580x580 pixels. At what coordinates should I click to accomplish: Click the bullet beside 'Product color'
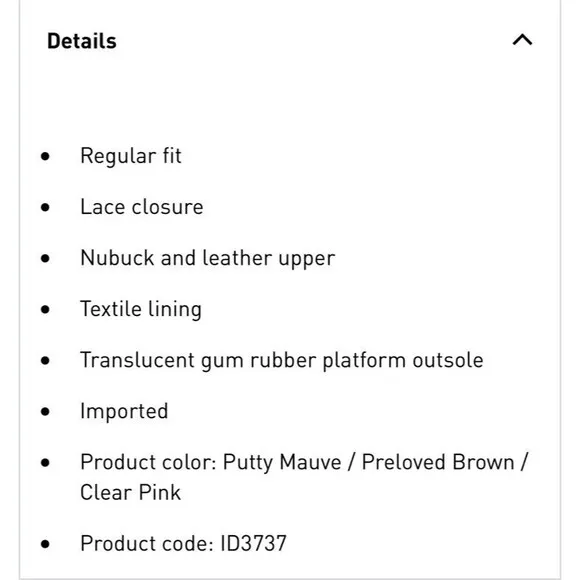click(x=45, y=462)
